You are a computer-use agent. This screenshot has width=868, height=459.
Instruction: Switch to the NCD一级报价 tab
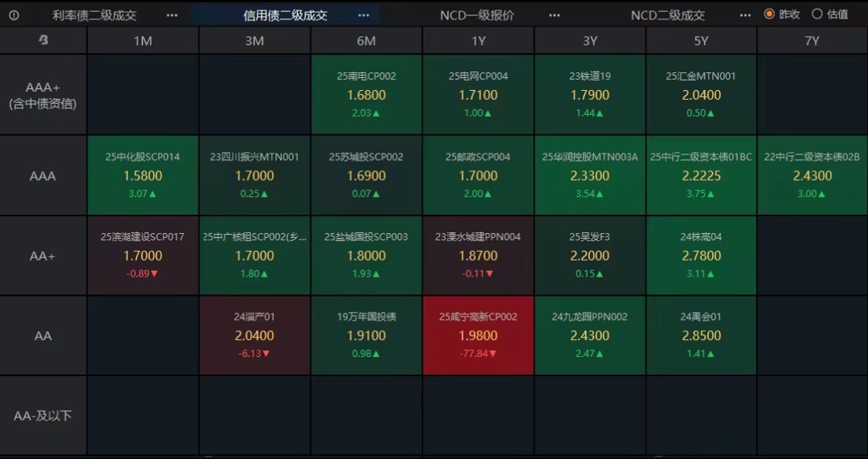(477, 15)
